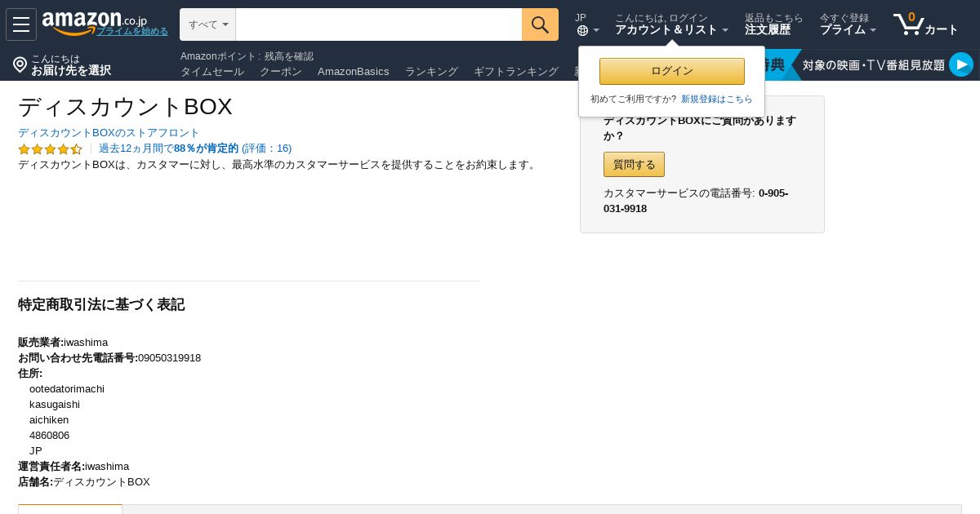Click the seller star rating
Screen dimensions: 980x514
pyautogui.click(x=51, y=149)
